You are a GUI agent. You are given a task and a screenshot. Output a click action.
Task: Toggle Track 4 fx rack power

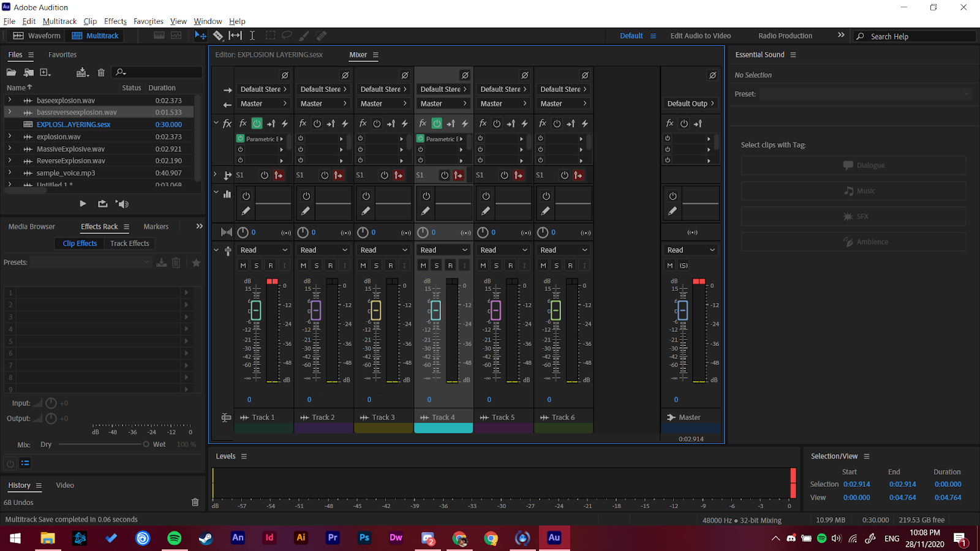click(437, 124)
